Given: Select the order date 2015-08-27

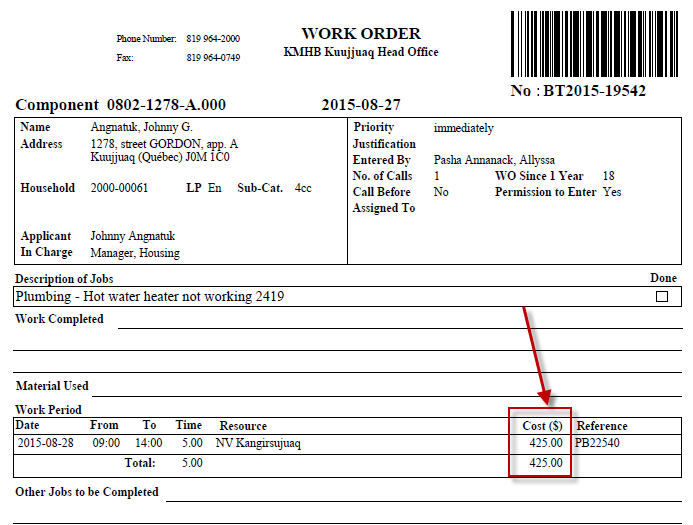Looking at the screenshot, I should pos(361,105).
